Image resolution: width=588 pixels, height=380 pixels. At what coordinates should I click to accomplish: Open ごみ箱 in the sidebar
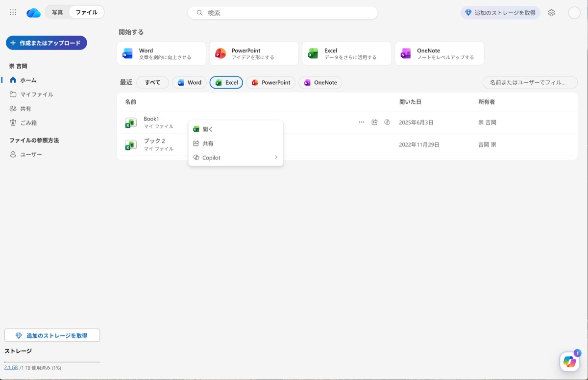click(28, 122)
